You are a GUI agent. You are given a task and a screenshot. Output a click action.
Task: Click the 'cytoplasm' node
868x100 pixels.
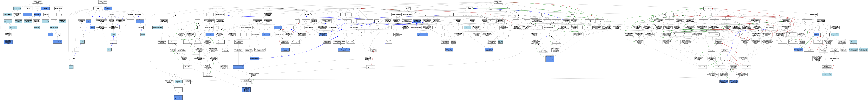click(x=89, y=21)
